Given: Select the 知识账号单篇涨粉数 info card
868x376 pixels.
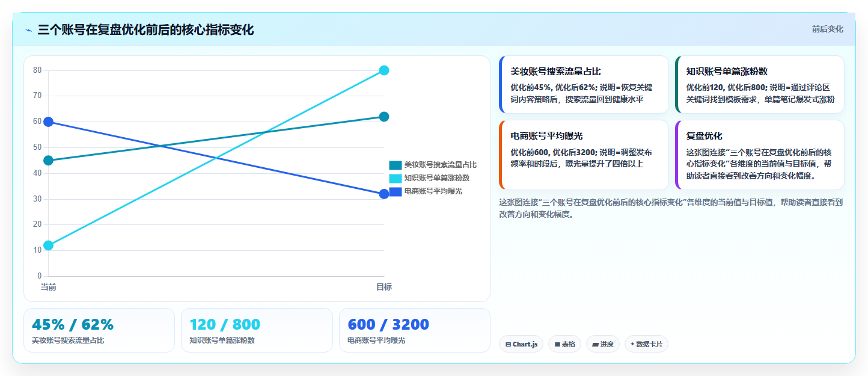Looking at the screenshot, I should (x=759, y=84).
